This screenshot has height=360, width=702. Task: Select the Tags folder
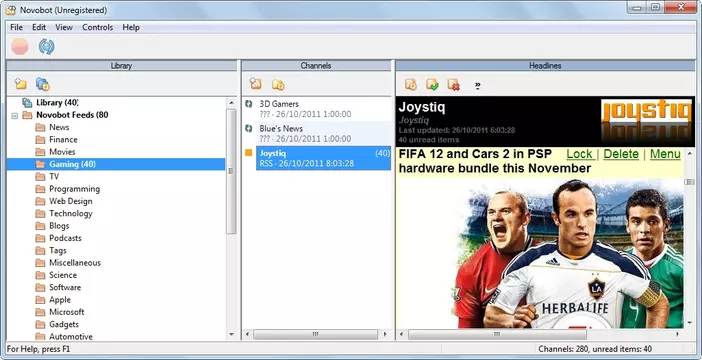tap(58, 251)
